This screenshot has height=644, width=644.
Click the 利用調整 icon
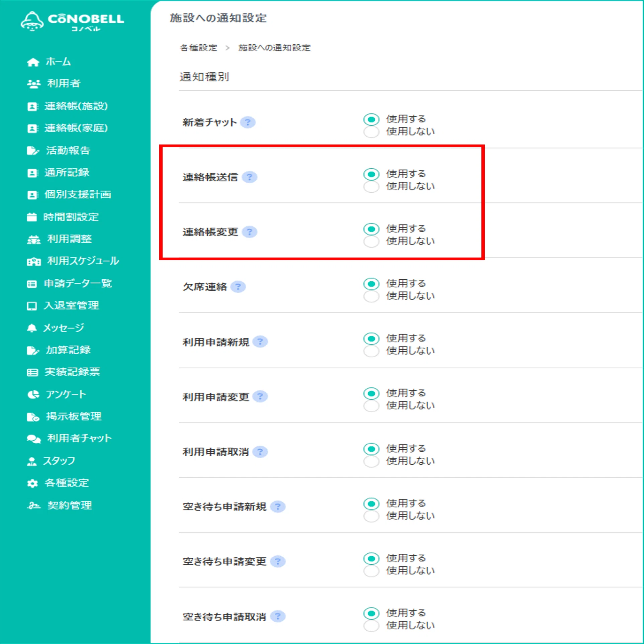click(x=33, y=240)
